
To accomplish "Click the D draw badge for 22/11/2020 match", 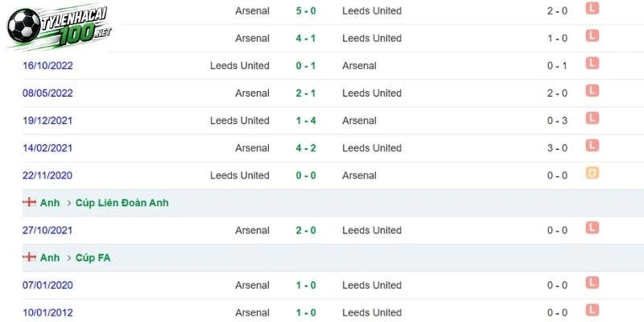I will tap(592, 173).
